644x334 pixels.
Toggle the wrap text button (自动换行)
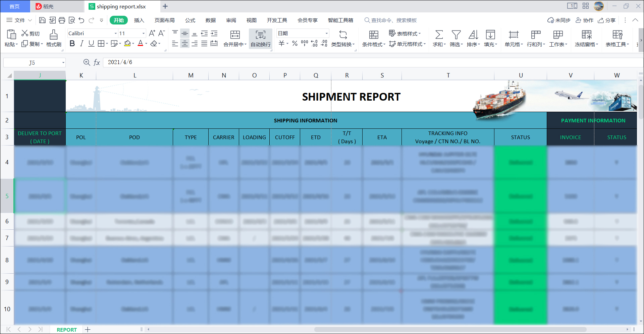pyautogui.click(x=261, y=39)
